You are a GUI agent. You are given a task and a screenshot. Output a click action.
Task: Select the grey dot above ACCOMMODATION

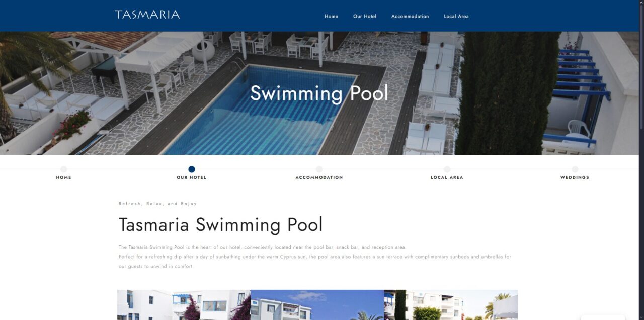tap(319, 169)
